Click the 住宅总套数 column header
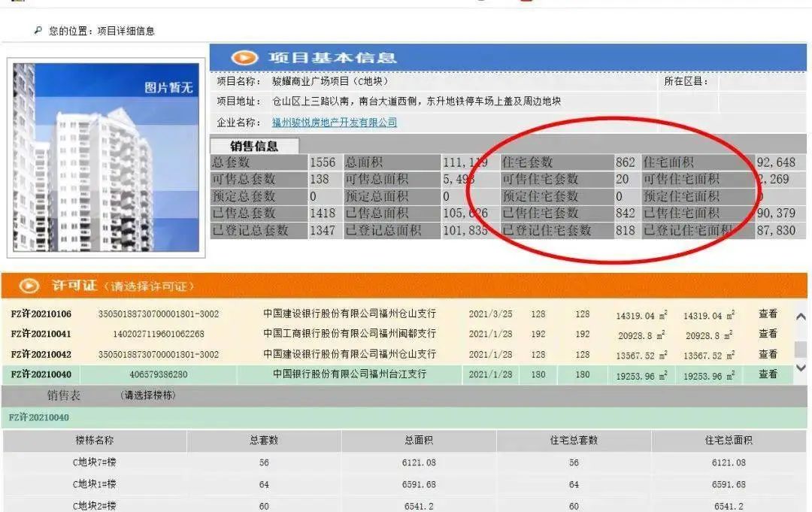The height and width of the screenshot is (512, 812). click(574, 440)
